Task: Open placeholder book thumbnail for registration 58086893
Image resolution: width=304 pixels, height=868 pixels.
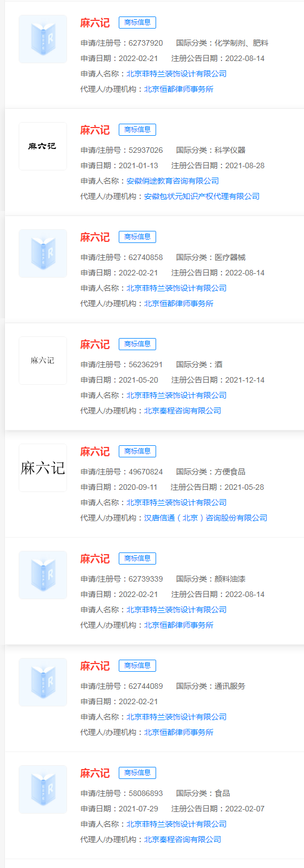Action: [x=43, y=789]
